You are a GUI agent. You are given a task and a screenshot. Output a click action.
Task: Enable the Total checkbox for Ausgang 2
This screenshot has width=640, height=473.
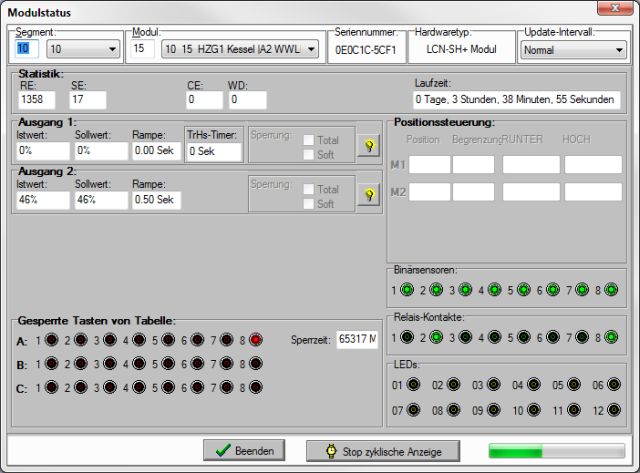point(309,188)
